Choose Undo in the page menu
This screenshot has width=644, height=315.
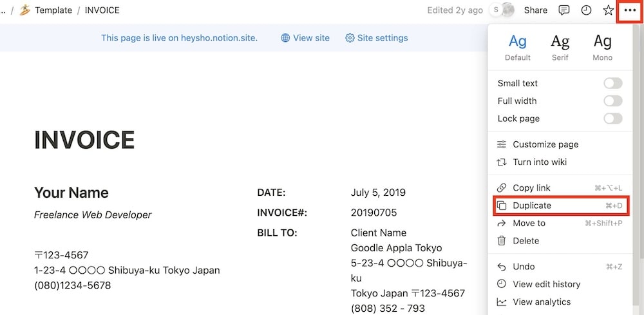[560, 267]
